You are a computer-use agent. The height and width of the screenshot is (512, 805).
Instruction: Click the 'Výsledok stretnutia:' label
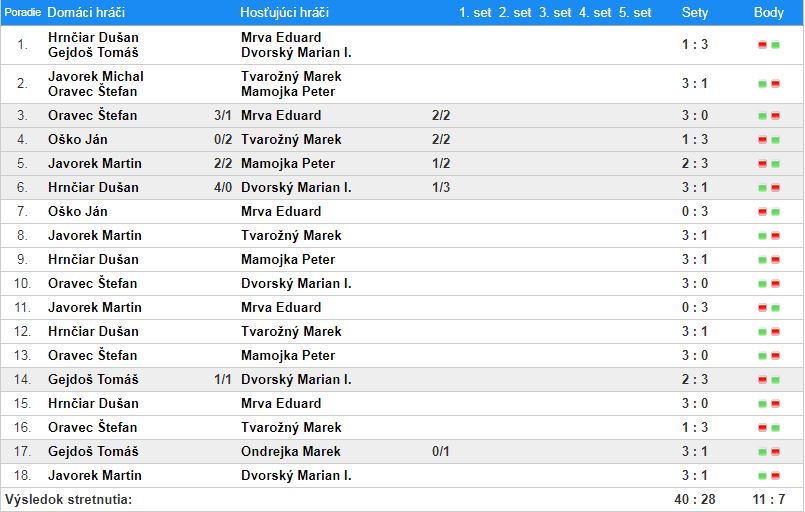(68, 499)
